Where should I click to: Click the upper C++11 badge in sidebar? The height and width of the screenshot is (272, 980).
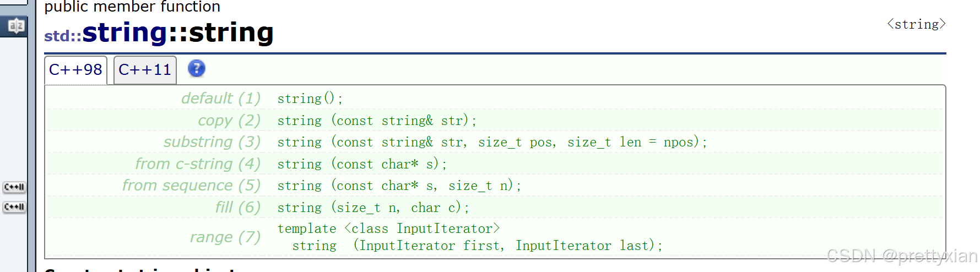tap(14, 187)
